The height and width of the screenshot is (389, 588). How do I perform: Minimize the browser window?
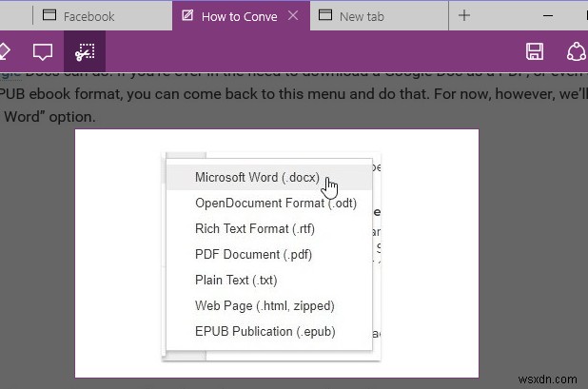548,16
